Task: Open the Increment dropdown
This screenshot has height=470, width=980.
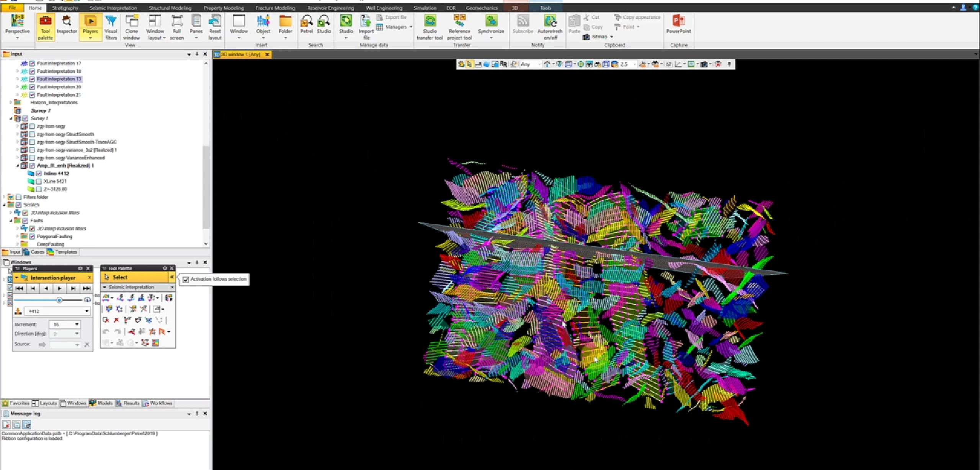Action: (x=77, y=324)
